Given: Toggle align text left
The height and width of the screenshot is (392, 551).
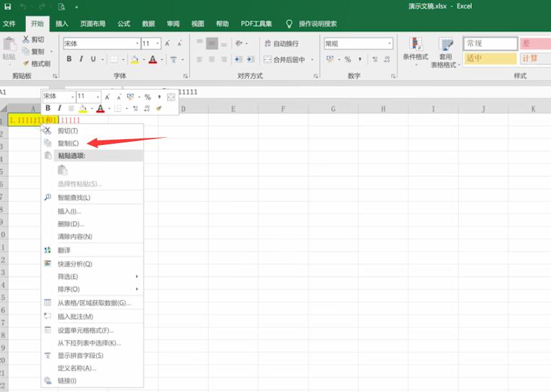Looking at the screenshot, I should pos(199,59).
